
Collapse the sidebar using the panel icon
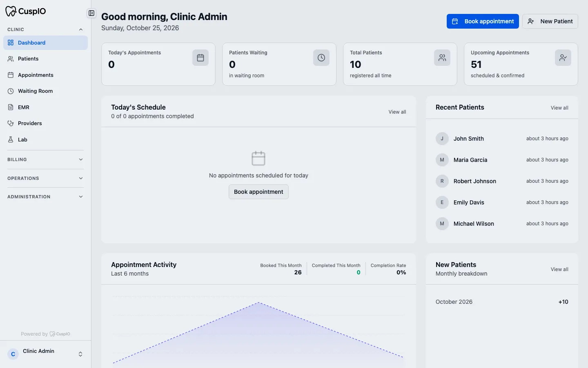[91, 13]
